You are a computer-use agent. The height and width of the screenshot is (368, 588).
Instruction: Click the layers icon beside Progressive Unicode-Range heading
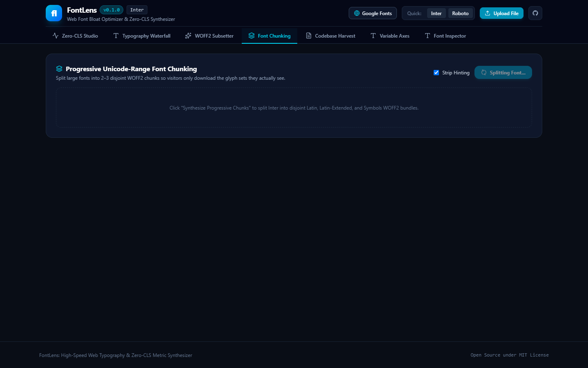click(59, 69)
